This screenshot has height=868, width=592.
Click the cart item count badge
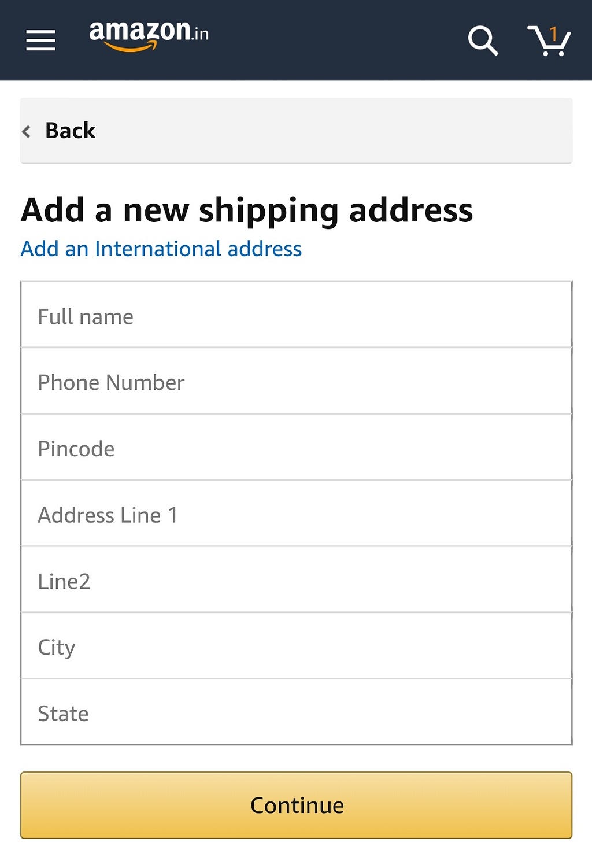554,34
